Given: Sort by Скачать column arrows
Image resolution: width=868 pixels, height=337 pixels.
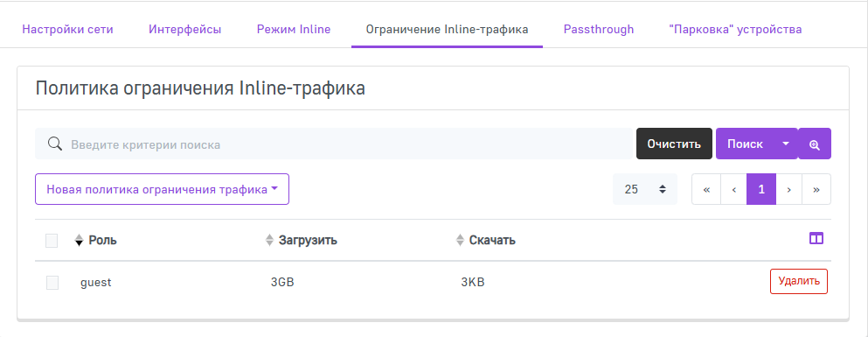Looking at the screenshot, I should (460, 241).
